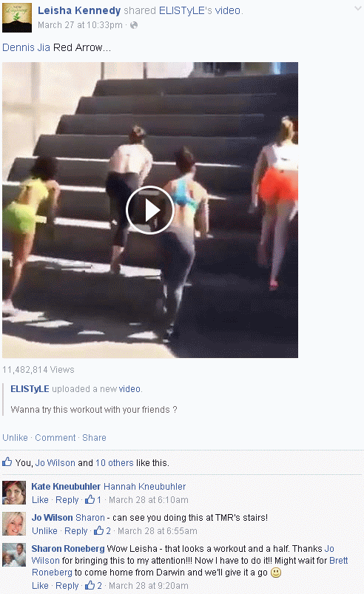Share this post
The width and height of the screenshot is (364, 594).
click(x=94, y=437)
